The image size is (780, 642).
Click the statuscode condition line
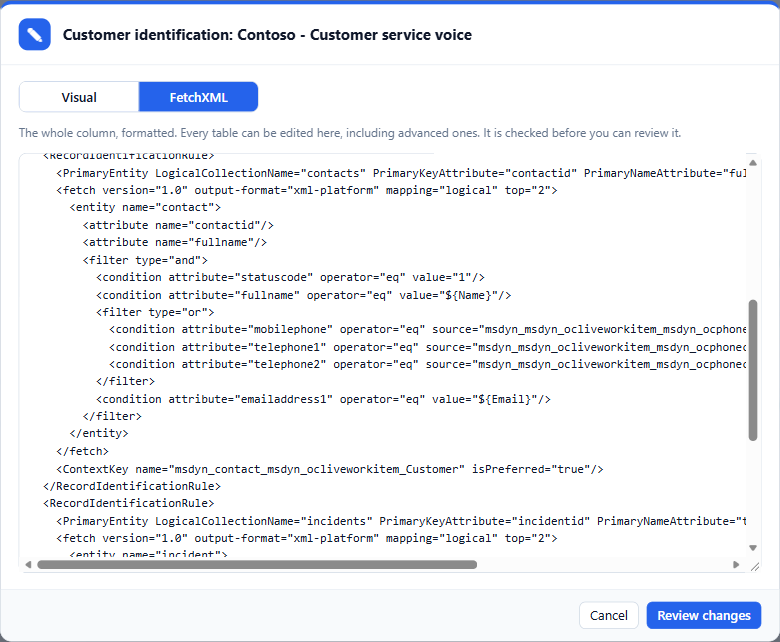click(290, 277)
